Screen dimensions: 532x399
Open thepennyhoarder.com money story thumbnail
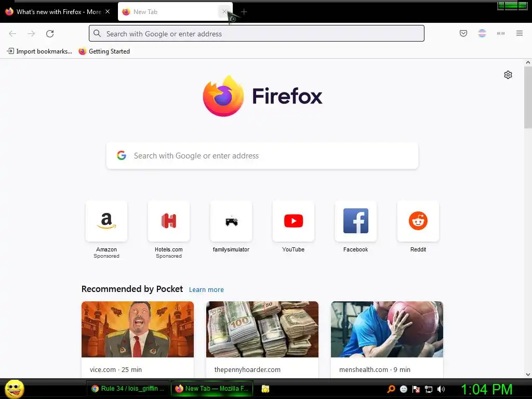click(262, 329)
